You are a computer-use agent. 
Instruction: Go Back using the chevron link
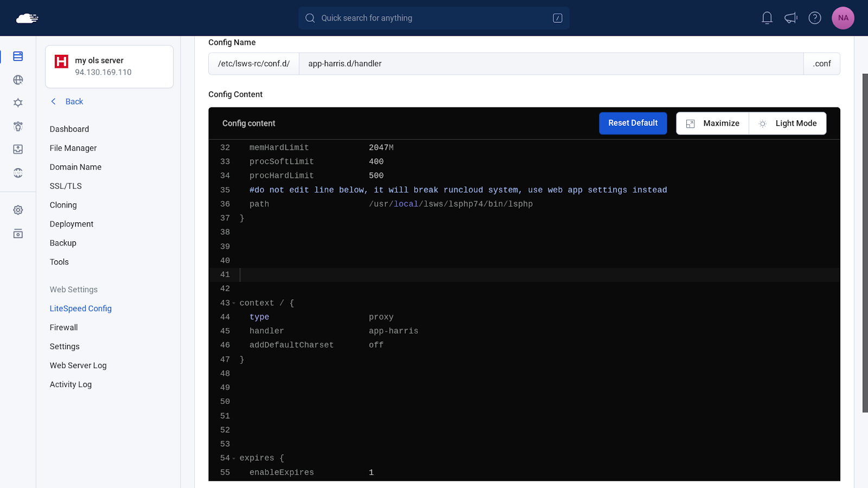(x=67, y=101)
